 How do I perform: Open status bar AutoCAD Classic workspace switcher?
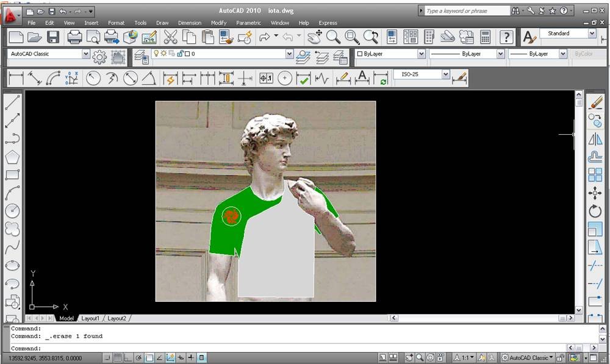coord(528,357)
